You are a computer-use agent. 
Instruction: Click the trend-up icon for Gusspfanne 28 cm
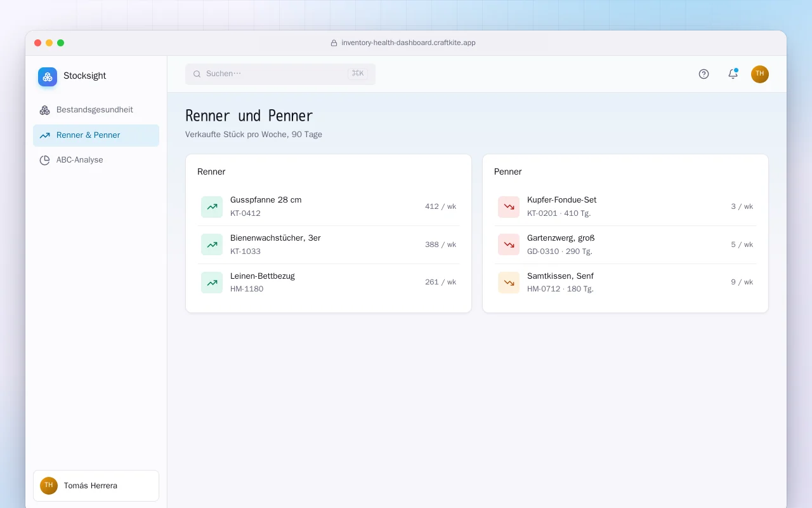(212, 206)
